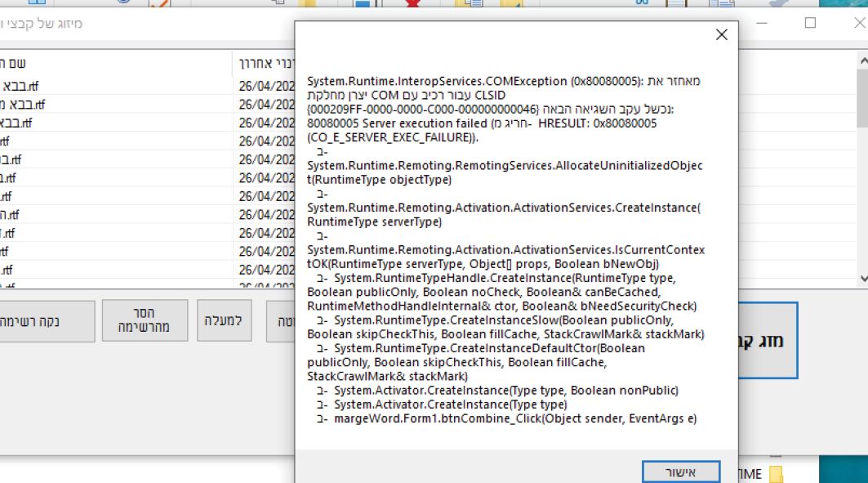Click the למעלה move-up button
Image resolution: width=868 pixels, height=483 pixels.
224,320
